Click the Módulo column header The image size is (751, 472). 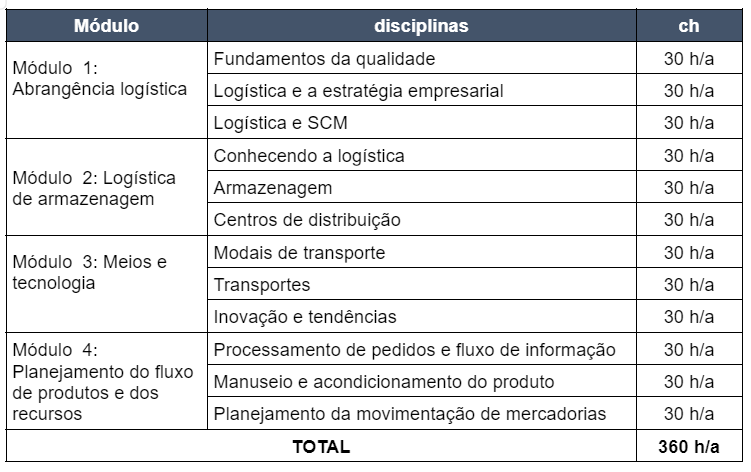[x=106, y=25]
